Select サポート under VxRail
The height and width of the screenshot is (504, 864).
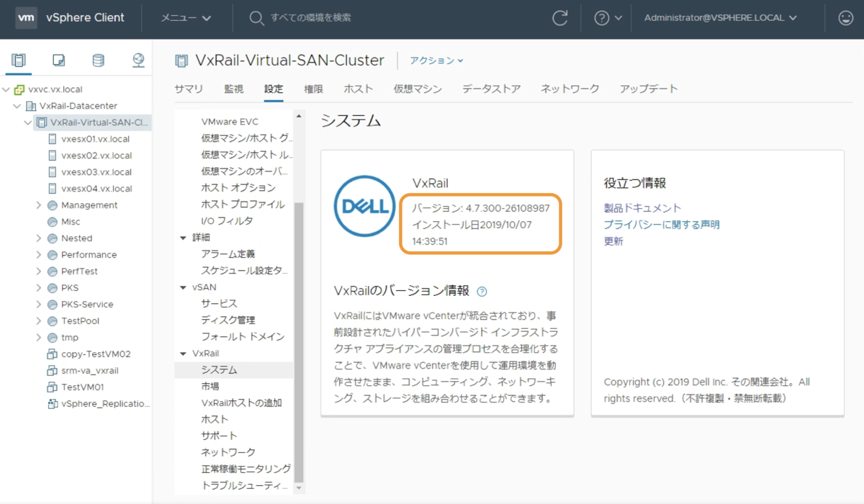click(x=219, y=436)
